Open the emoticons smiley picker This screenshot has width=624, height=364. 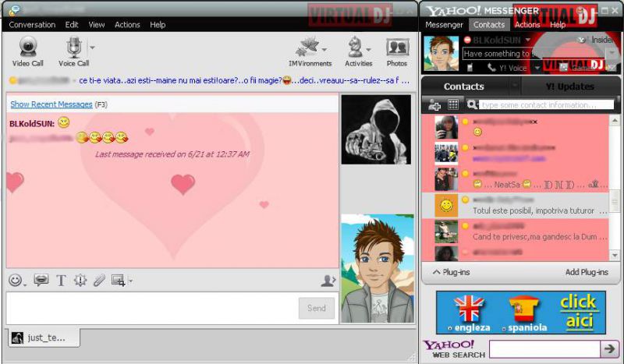click(15, 281)
